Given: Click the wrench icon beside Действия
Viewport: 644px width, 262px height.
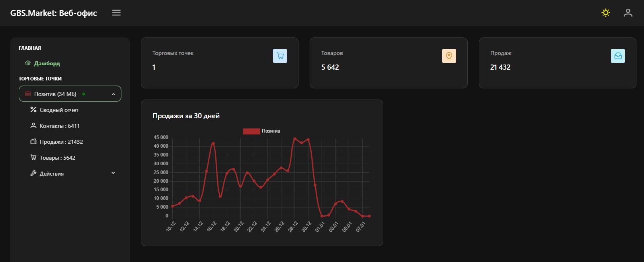Looking at the screenshot, I should click(x=33, y=173).
